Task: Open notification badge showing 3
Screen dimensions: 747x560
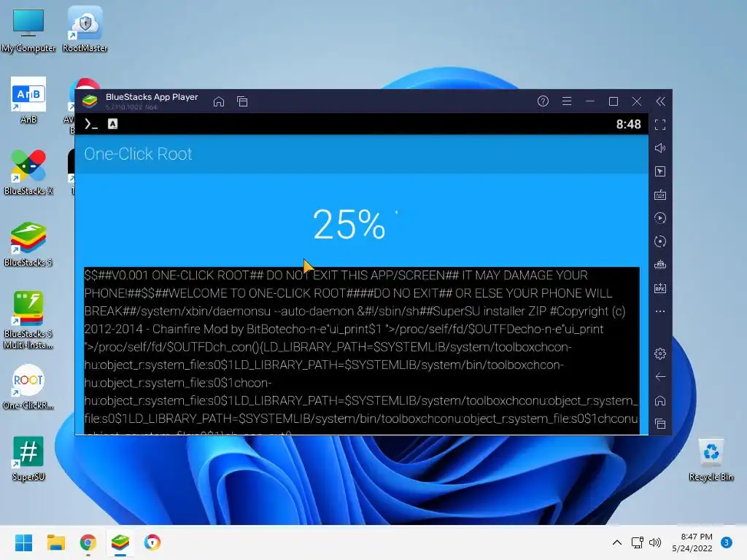Action: point(727,542)
